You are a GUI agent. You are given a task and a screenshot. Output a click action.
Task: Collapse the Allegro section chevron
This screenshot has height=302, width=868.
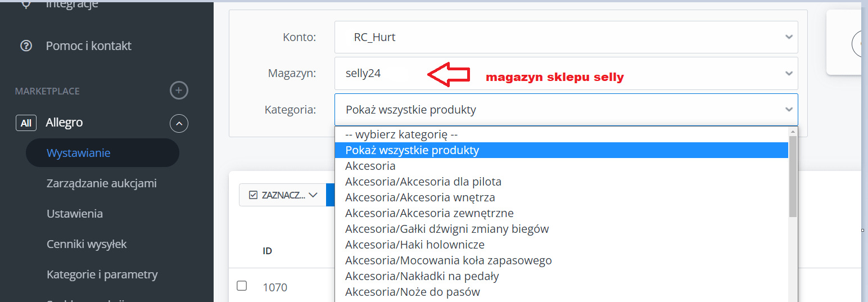[179, 123]
